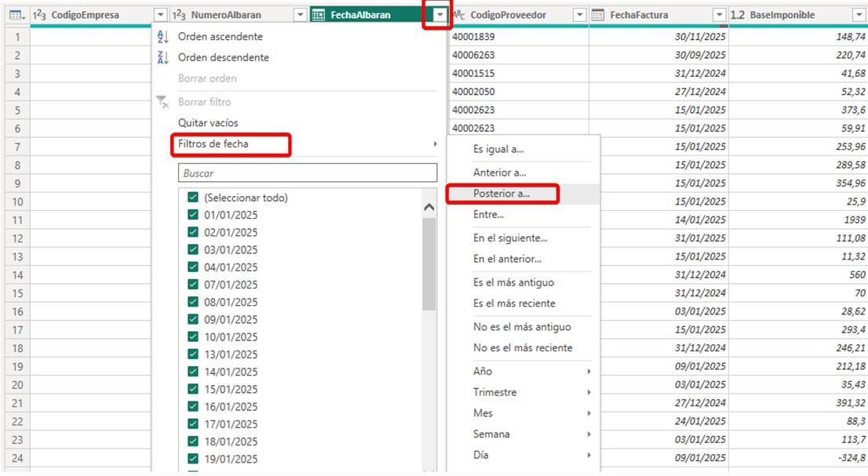Select the Posterior a... date filter
The height and width of the screenshot is (476, 868).
(x=501, y=194)
